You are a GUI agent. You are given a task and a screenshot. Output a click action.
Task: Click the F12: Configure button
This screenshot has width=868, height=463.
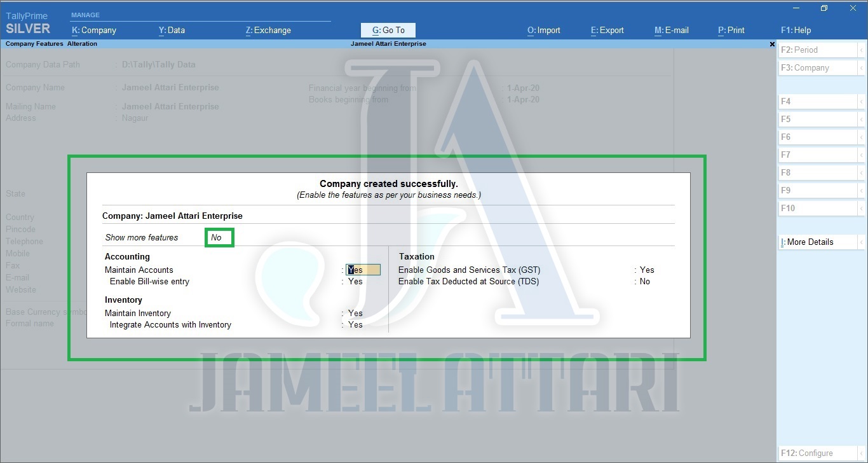coord(817,453)
